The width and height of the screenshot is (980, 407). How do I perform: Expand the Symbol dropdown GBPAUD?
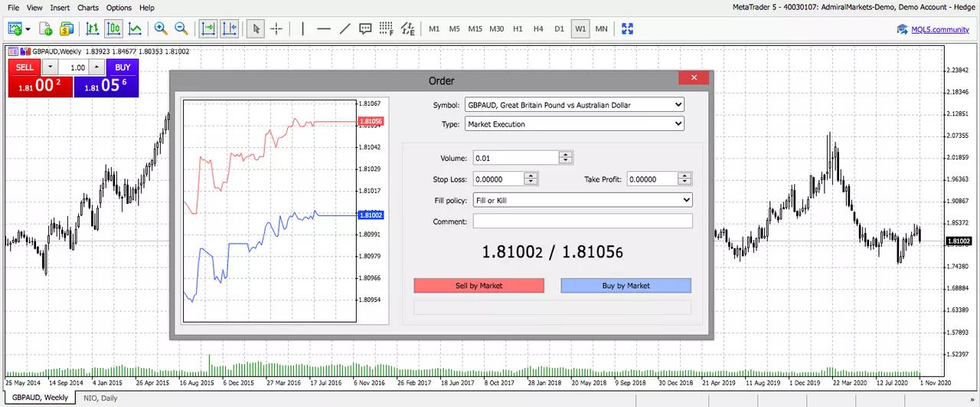click(x=574, y=104)
